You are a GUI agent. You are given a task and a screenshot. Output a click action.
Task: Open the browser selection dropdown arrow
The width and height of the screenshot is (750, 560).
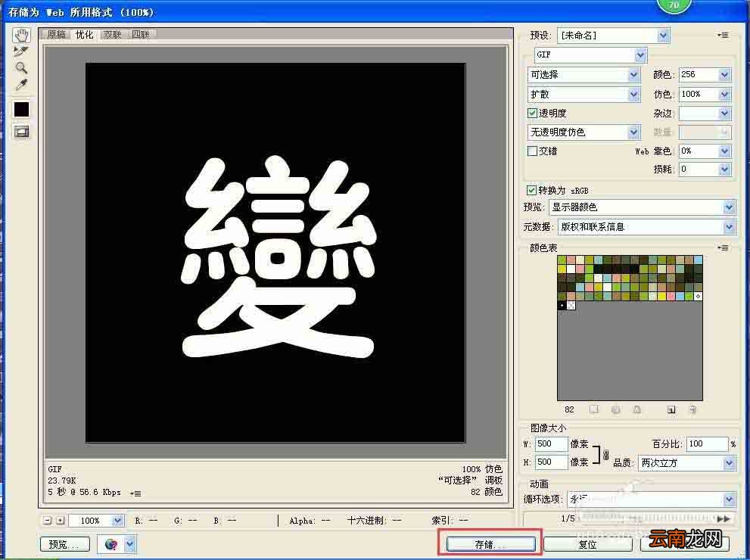[129, 544]
